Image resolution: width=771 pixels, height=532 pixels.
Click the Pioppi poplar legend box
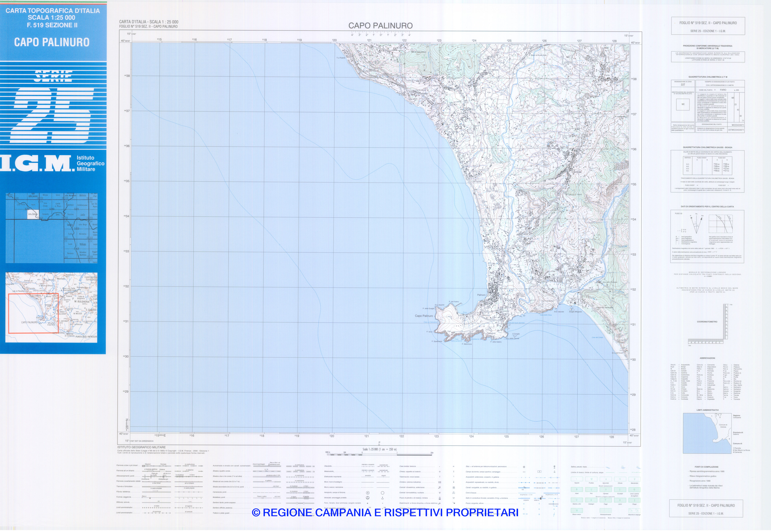click(635, 500)
